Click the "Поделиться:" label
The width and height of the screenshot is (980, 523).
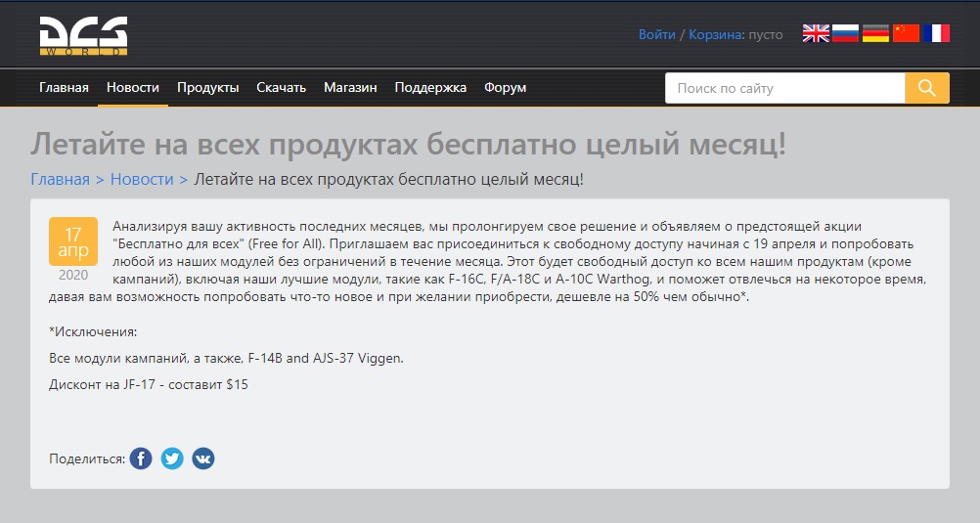[x=87, y=459]
